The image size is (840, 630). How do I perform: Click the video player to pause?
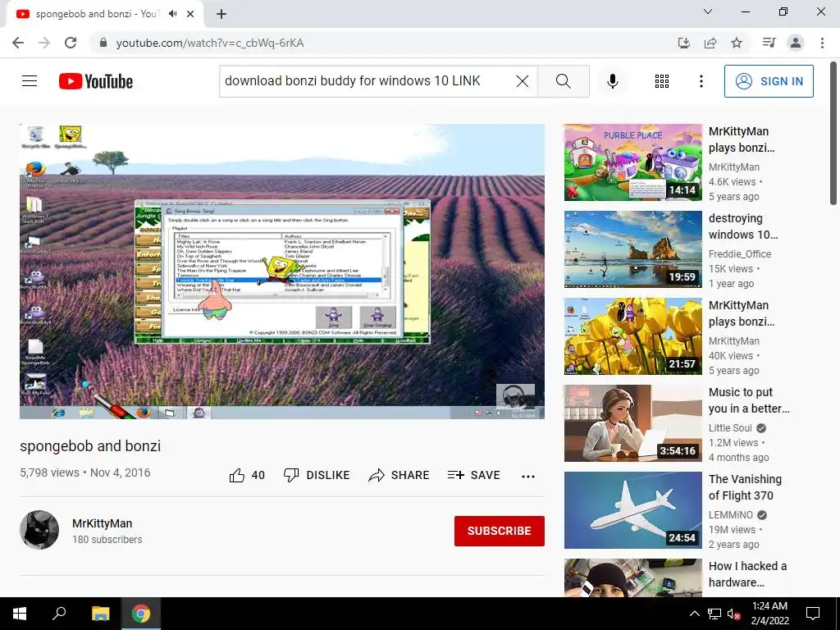282,271
